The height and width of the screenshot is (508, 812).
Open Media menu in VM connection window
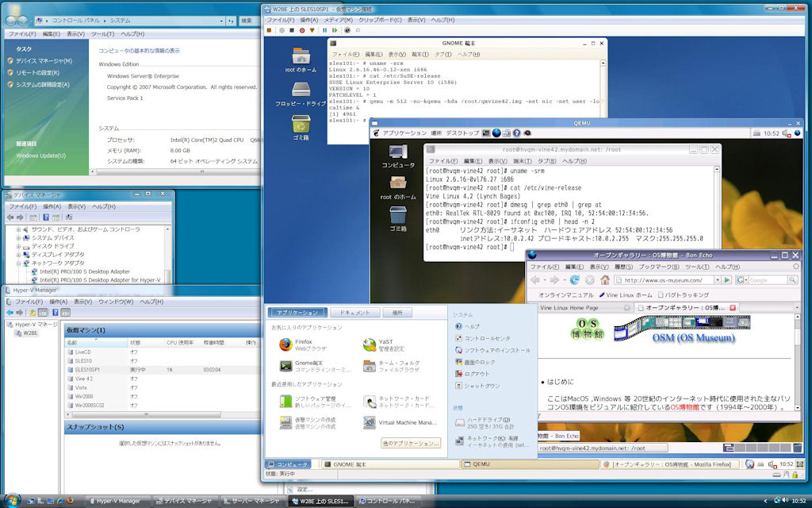[338, 20]
